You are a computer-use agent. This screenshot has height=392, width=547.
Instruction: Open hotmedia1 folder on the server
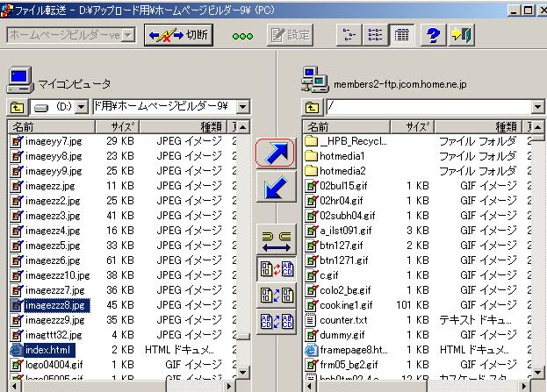pos(342,156)
